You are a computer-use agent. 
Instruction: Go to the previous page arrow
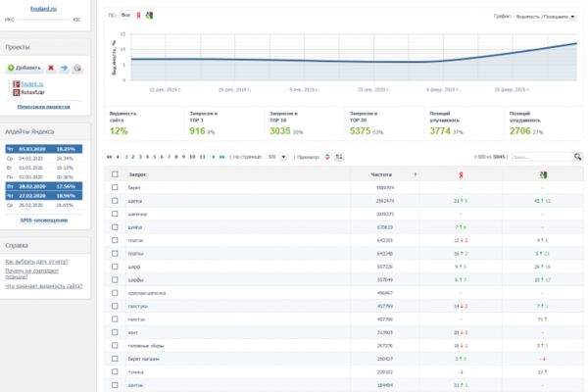coord(118,157)
